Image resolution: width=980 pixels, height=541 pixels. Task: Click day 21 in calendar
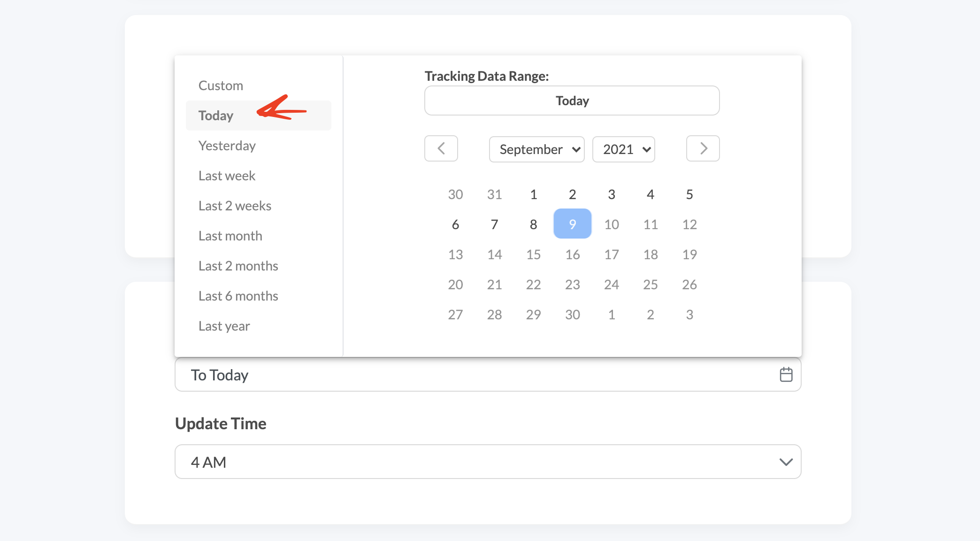[494, 284]
